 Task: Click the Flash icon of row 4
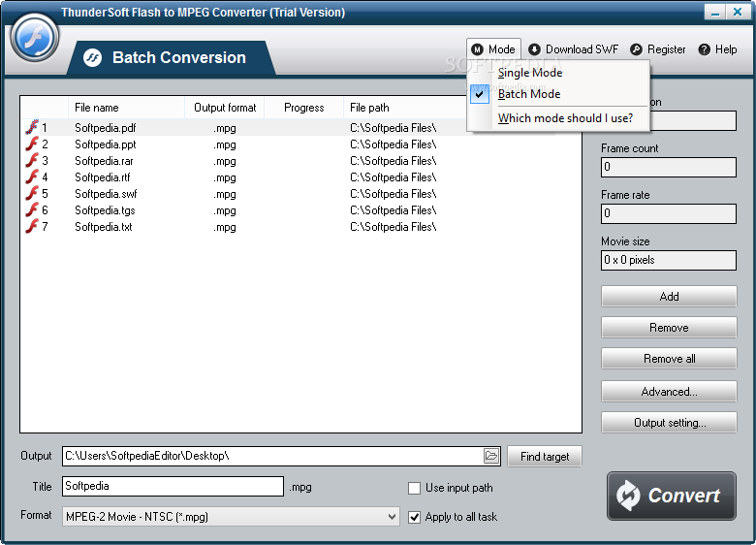32,177
